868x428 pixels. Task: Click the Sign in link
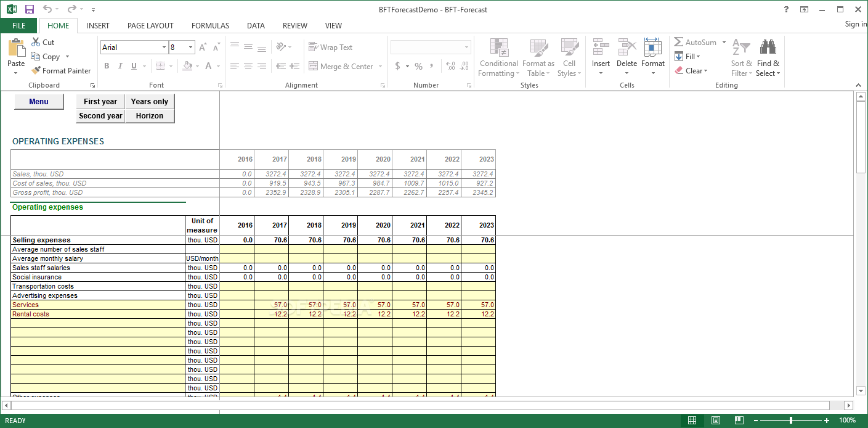[856, 24]
